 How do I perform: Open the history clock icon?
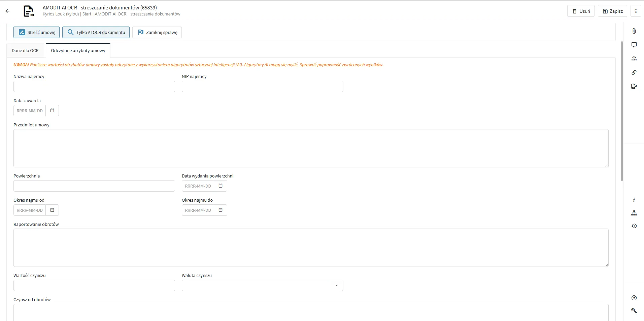click(x=634, y=226)
